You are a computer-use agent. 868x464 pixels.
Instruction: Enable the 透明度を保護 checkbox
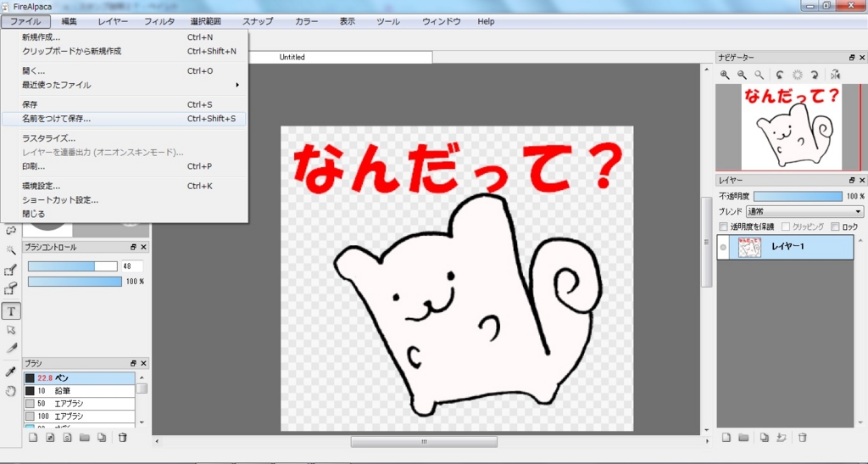coord(723,226)
